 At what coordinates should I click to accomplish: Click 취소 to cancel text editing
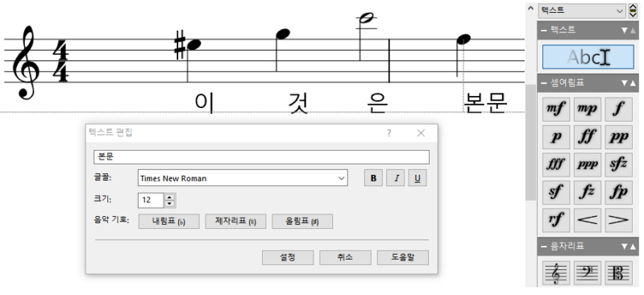[x=345, y=258]
